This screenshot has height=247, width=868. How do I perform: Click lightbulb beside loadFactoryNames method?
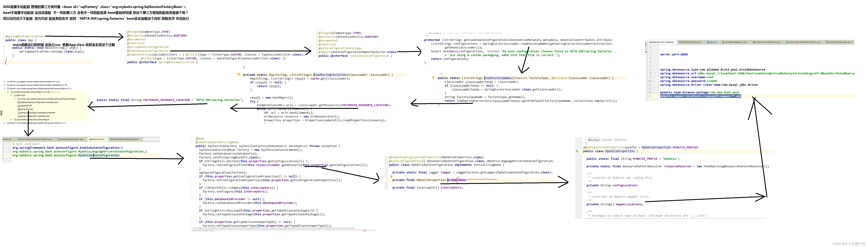pos(433,78)
